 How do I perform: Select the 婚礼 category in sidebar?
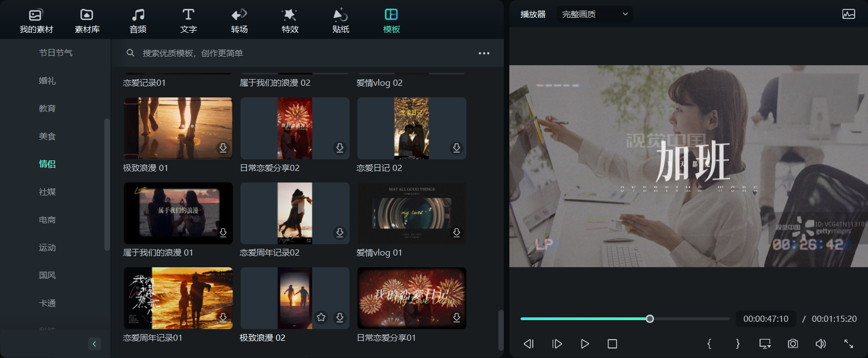47,81
